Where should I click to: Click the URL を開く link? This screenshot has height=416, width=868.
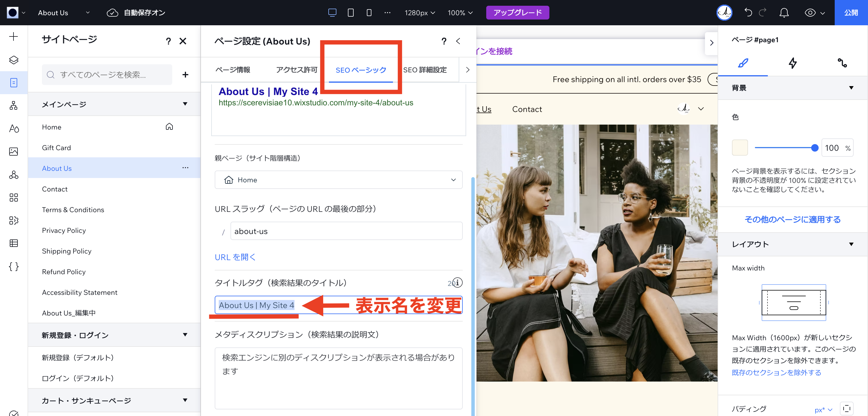[235, 257]
